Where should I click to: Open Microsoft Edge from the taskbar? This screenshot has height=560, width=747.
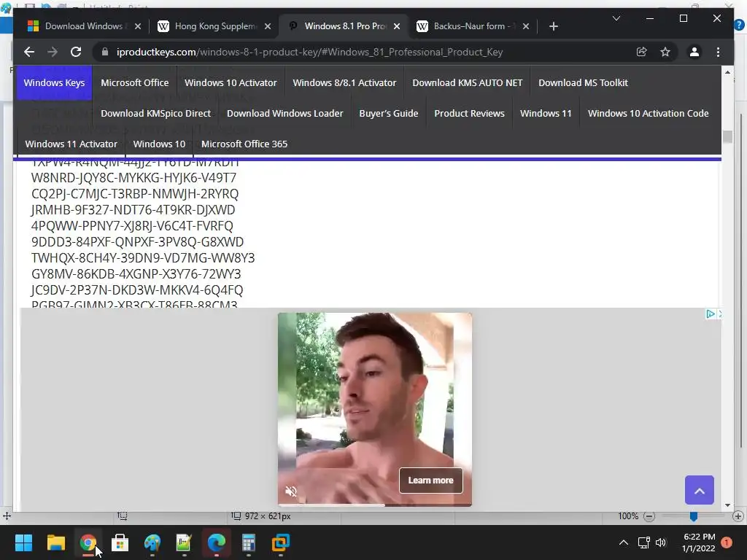pos(216,542)
